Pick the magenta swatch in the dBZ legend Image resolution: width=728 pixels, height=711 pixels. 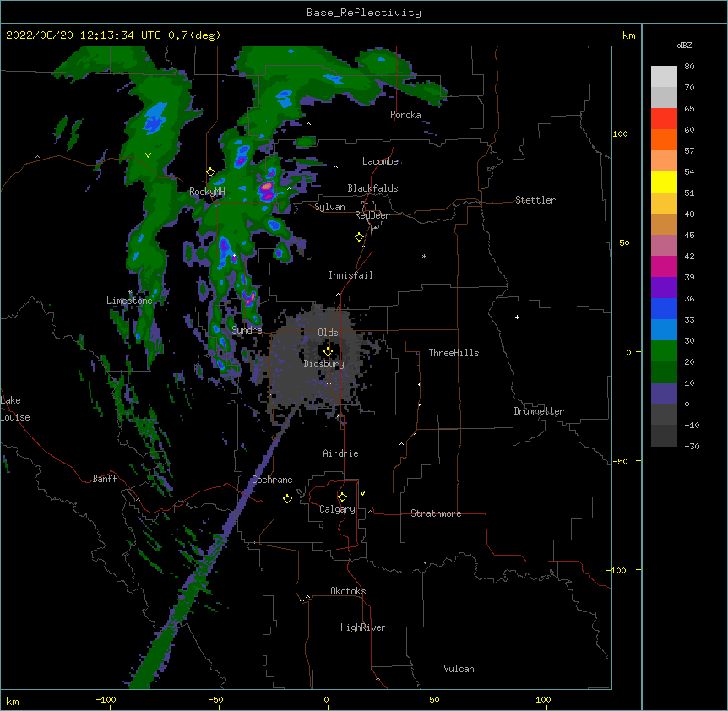pos(664,266)
